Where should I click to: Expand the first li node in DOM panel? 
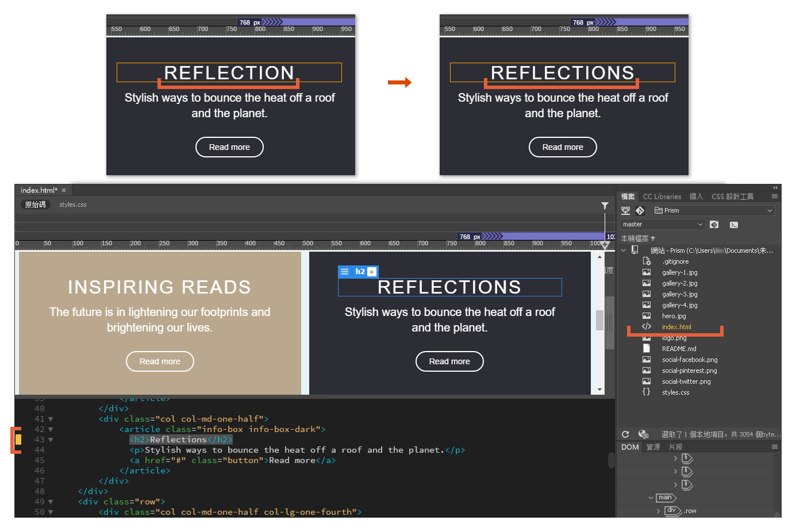coord(675,458)
